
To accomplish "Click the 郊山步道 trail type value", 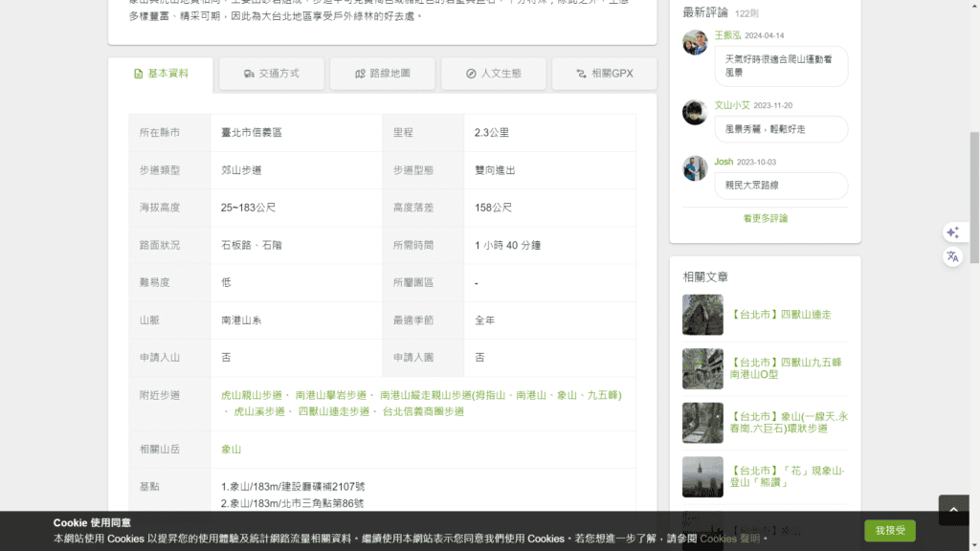I will pos(241,170).
